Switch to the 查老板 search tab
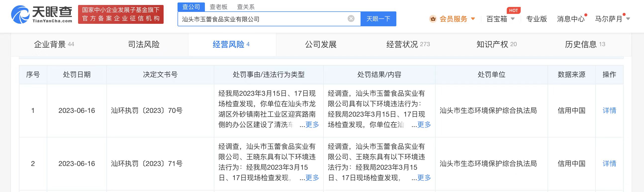Viewport: 644px width, 192px height. [218, 7]
